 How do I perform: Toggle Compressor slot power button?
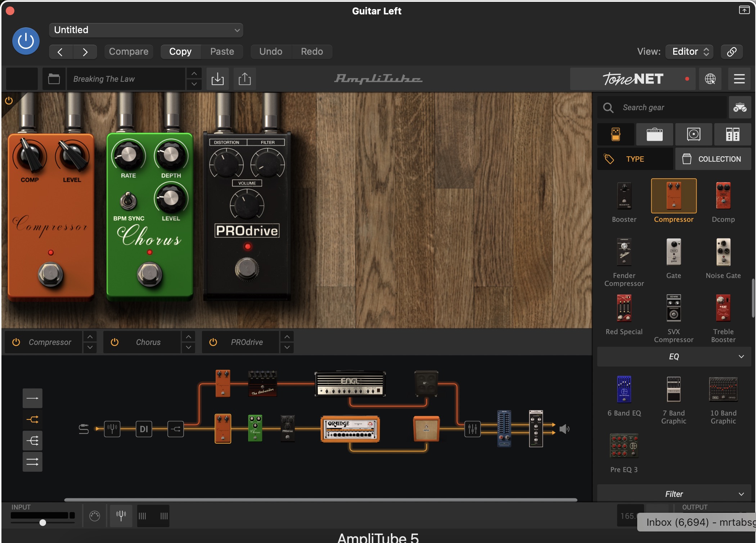(16, 342)
